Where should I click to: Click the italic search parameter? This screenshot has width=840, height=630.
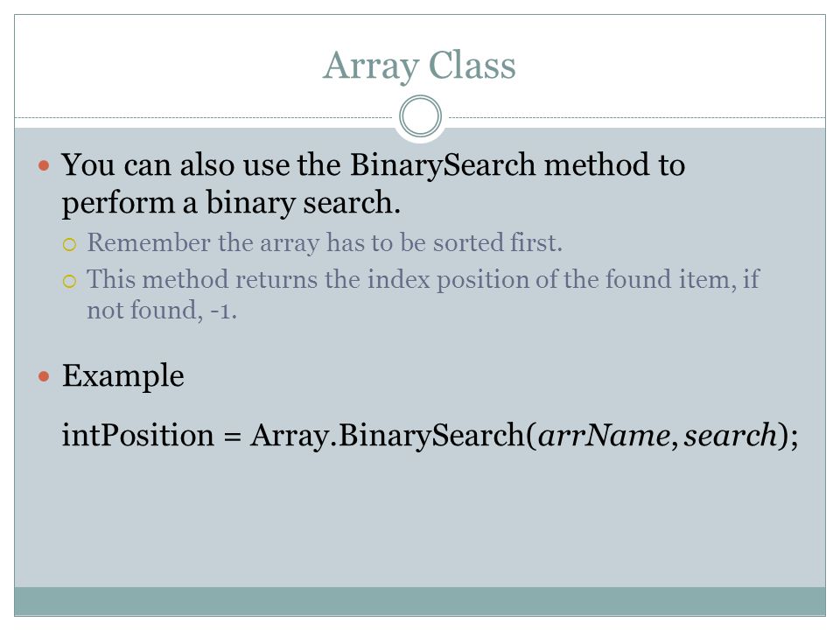731,435
